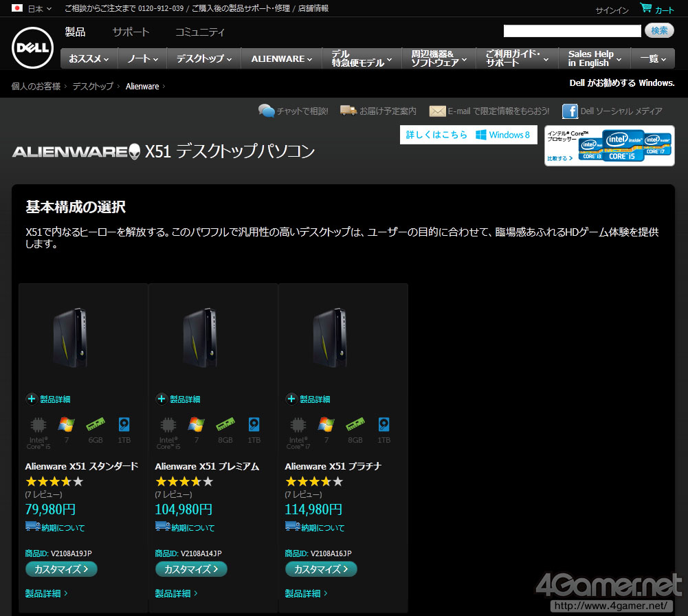Click the 検索 search button

pos(659,30)
